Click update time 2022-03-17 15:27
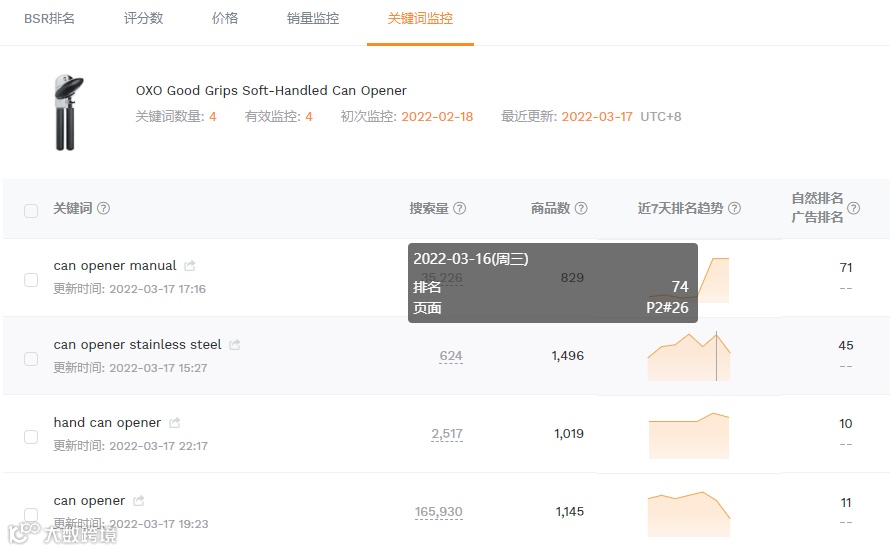 pyautogui.click(x=158, y=368)
